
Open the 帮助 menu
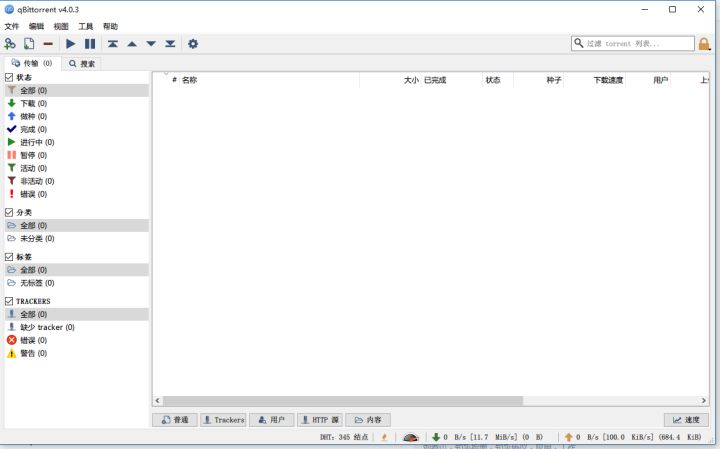(x=110, y=26)
